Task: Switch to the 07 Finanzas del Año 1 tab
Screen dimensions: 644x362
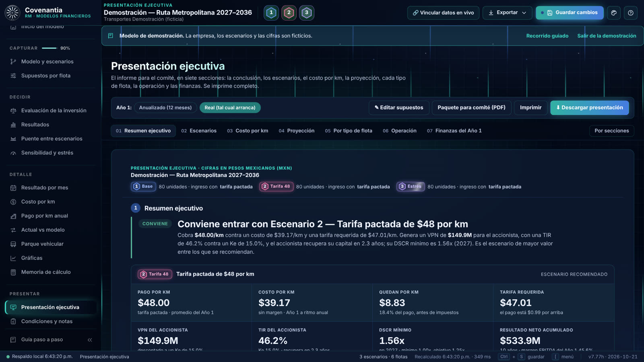Action: [x=454, y=131]
